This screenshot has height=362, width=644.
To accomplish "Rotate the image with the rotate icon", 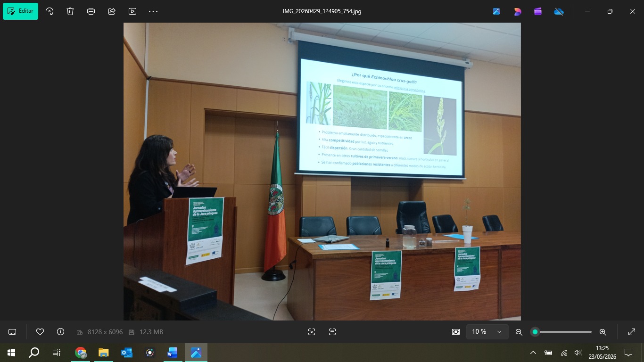I will (50, 11).
